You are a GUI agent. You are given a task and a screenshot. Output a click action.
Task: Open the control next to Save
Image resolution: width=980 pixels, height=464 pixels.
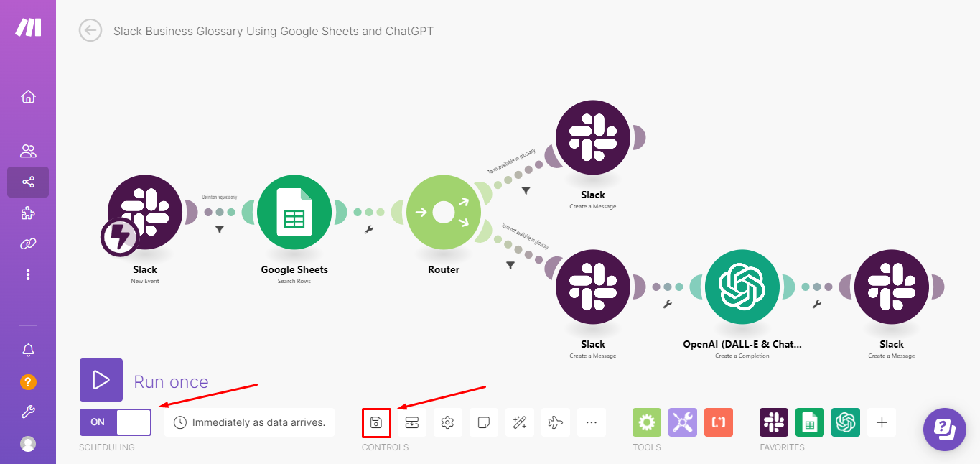pos(412,422)
